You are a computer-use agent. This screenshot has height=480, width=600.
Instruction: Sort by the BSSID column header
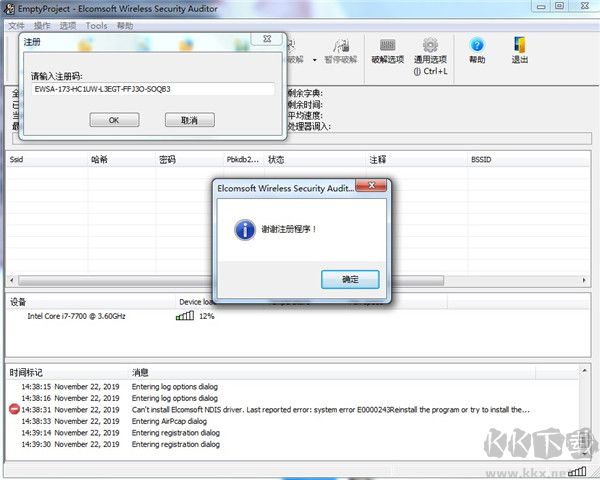coord(528,159)
